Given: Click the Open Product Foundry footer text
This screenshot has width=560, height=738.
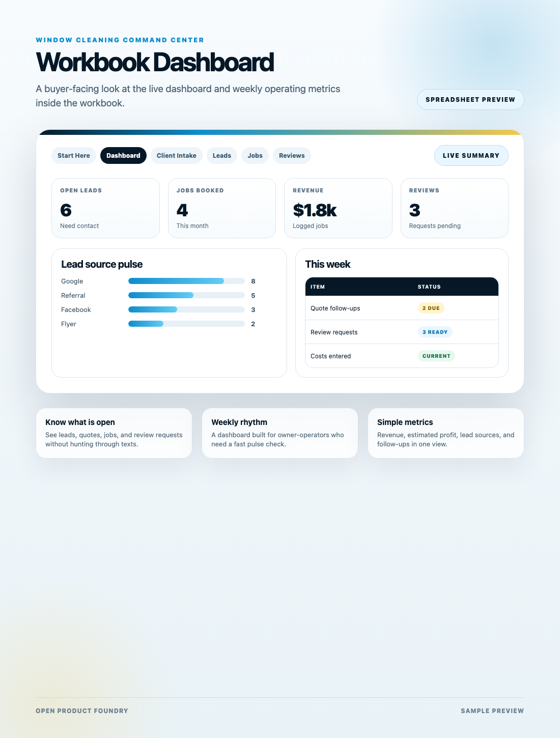Looking at the screenshot, I should pyautogui.click(x=82, y=711).
